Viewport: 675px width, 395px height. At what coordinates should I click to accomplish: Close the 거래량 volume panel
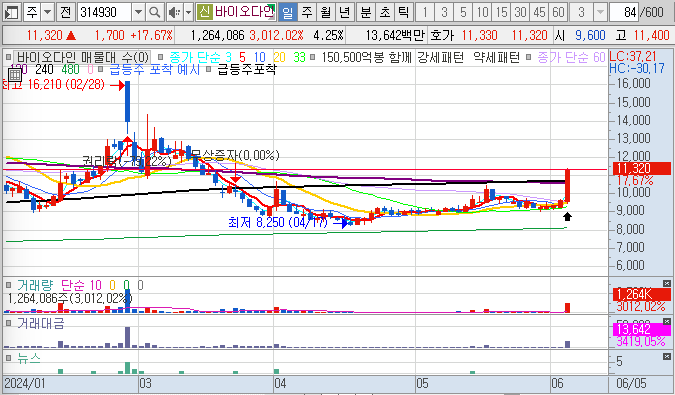667,283
